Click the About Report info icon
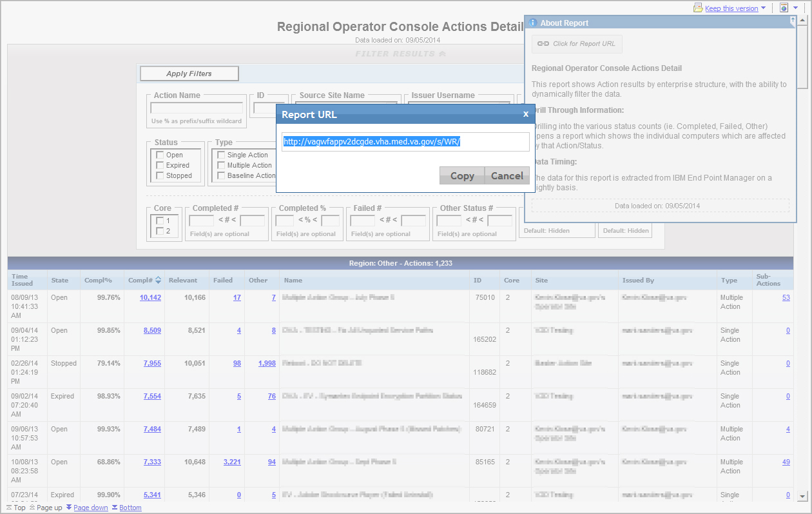812x514 pixels. [533, 23]
